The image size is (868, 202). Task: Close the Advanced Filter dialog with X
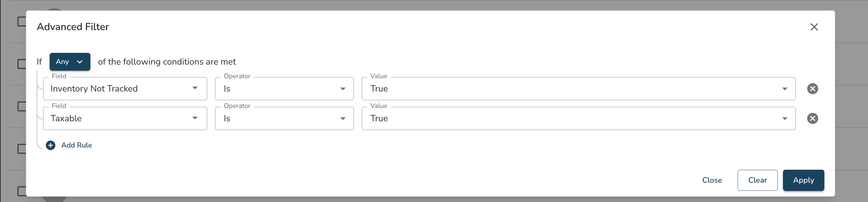coord(814,27)
